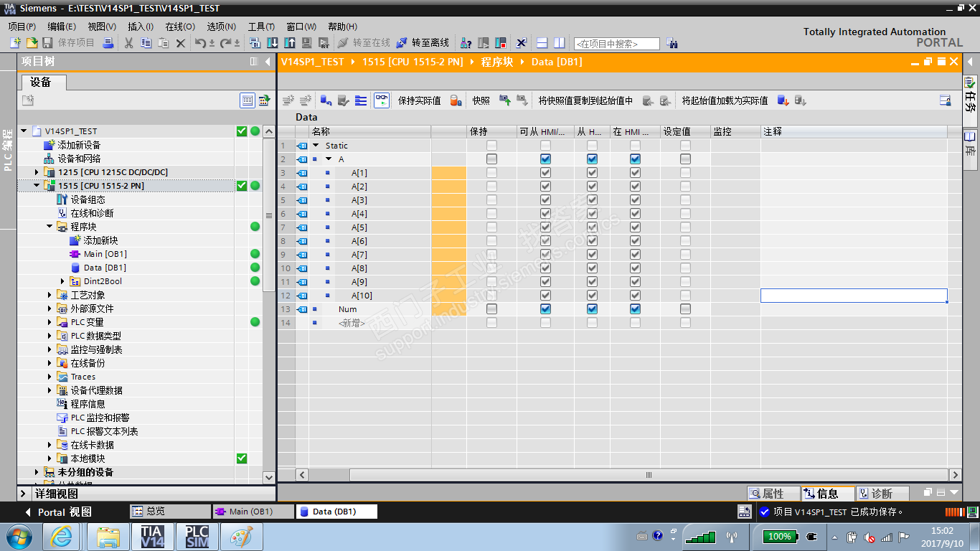Click the delete X icon in toolbar
980x551 pixels.
[181, 43]
